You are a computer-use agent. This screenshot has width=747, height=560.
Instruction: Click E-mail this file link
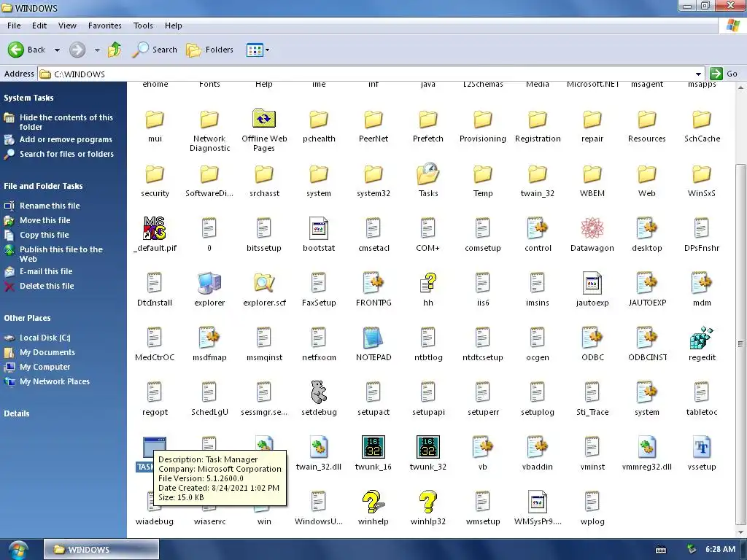46,271
